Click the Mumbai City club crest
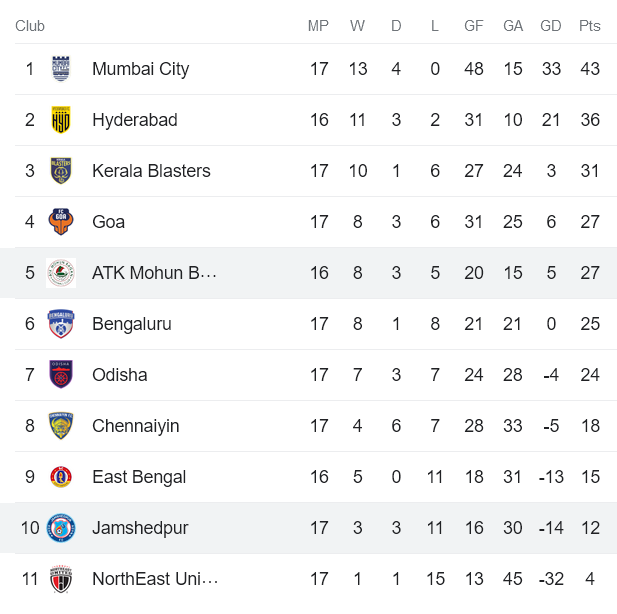This screenshot has width=617, height=614. click(x=61, y=69)
